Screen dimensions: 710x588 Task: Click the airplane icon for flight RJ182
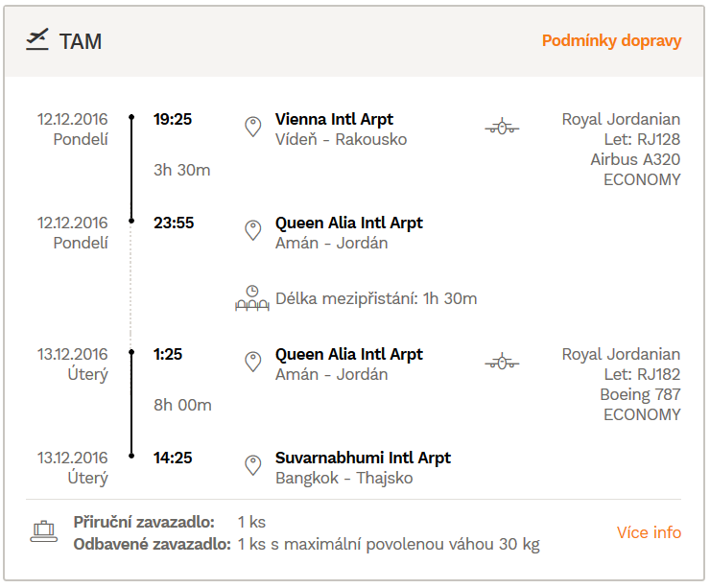pyautogui.click(x=502, y=362)
